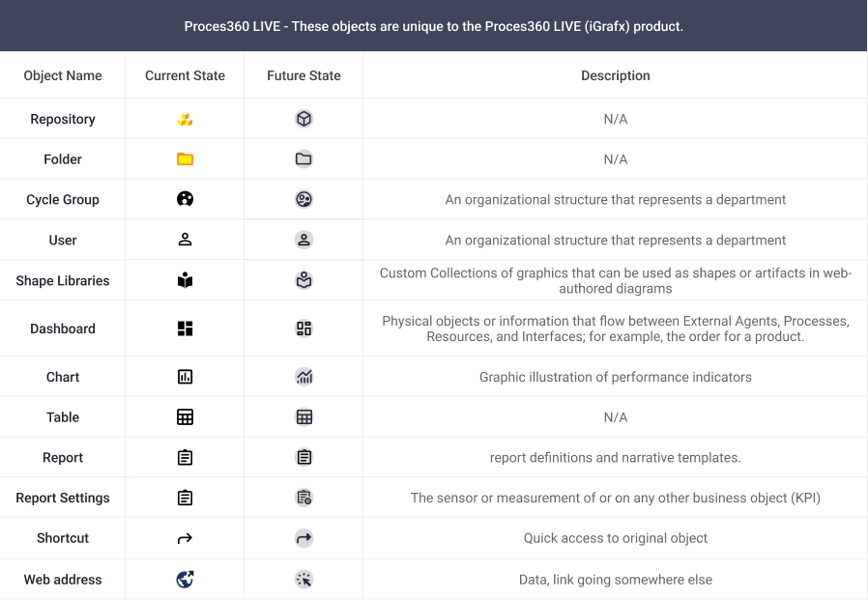Viewport: 868px width, 600px height.
Task: Click the Future State Web address icon
Action: tap(304, 579)
